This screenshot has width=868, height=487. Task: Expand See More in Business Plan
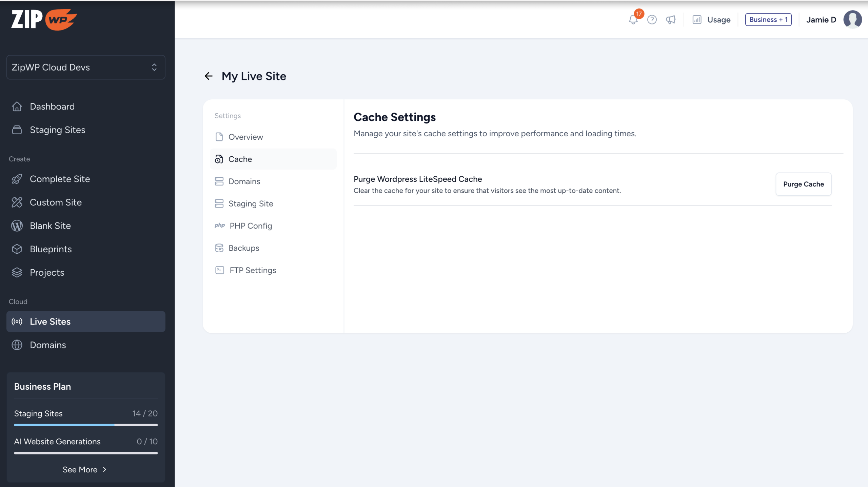click(x=85, y=469)
